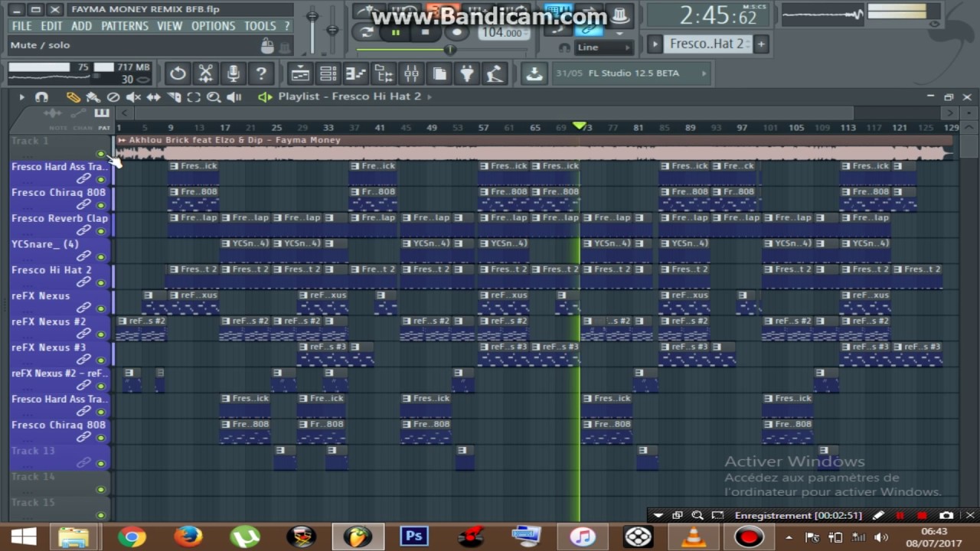This screenshot has height=551, width=980.
Task: Click the cut scissors one-click tool button
Action: click(205, 73)
